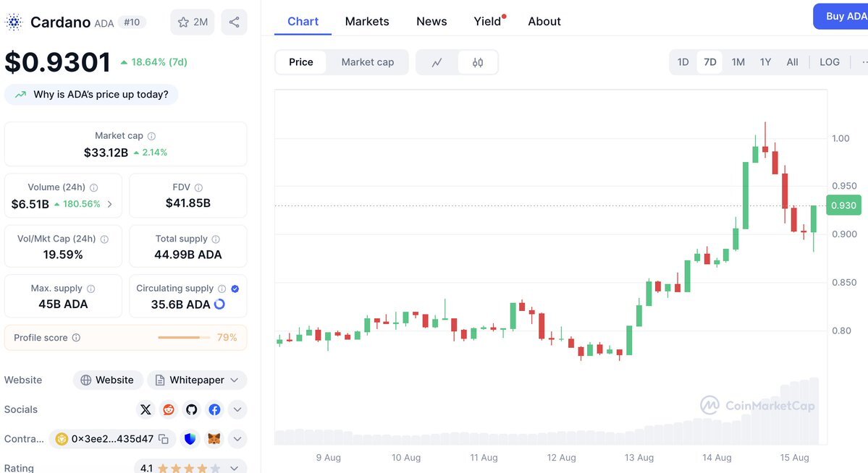Click the circulating supply progress ring
The height and width of the screenshot is (473, 868).
click(x=220, y=304)
